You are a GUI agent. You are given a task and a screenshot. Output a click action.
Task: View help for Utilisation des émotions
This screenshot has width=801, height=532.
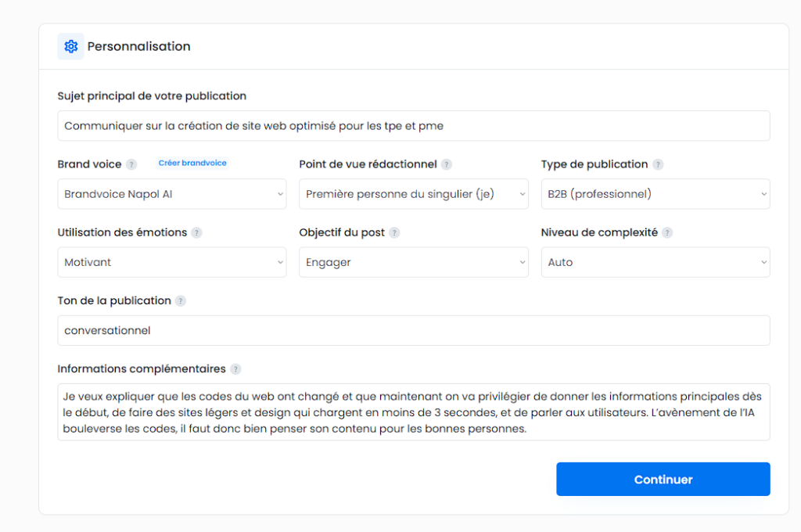[196, 233]
